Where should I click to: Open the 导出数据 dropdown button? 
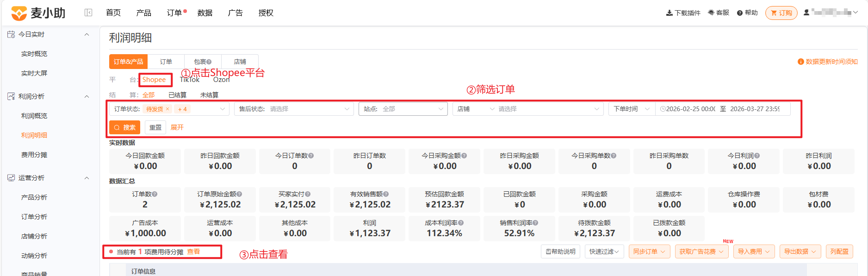(800, 251)
